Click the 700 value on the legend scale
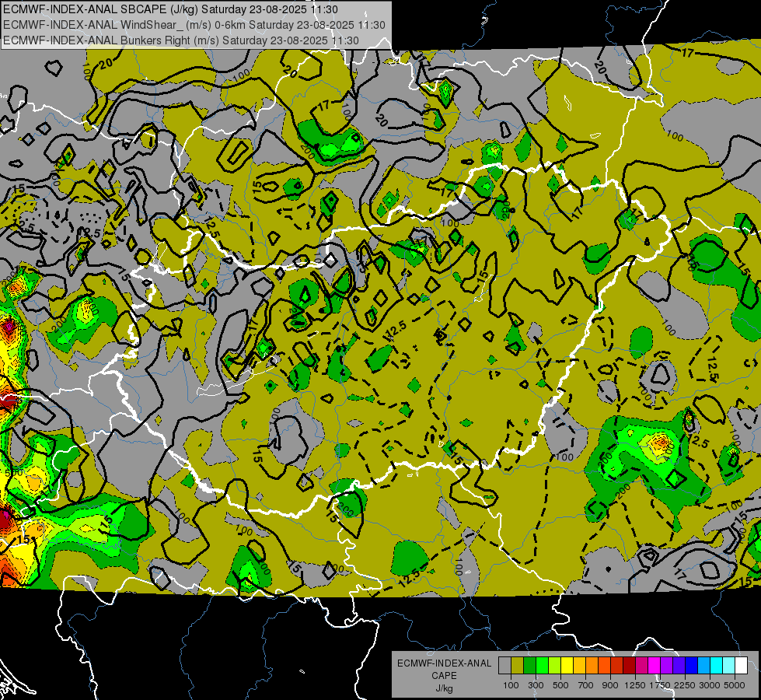761x700 pixels. click(x=586, y=685)
